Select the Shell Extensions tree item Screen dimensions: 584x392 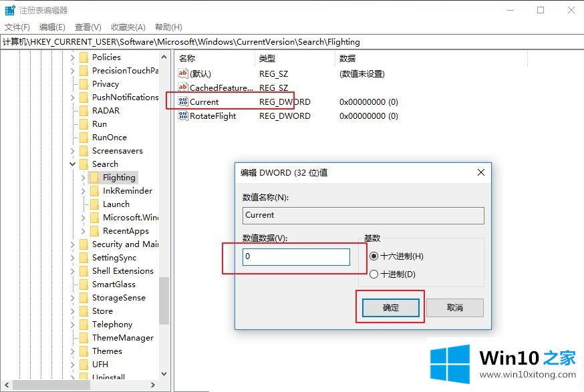click(123, 271)
